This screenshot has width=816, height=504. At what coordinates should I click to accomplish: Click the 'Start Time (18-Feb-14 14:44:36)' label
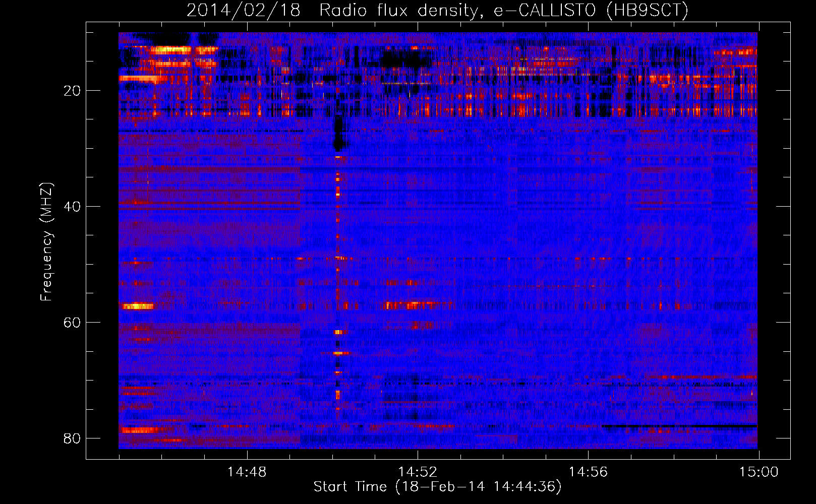pos(437,487)
